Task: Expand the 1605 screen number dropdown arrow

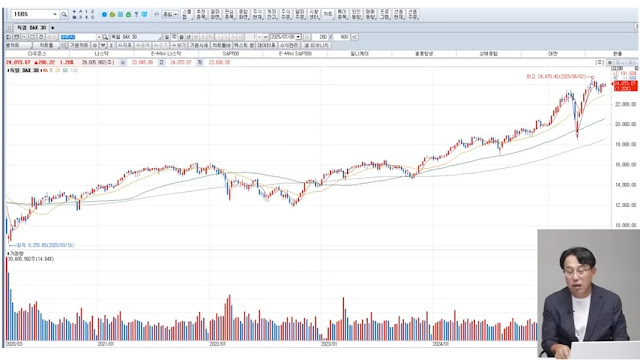Action: coord(55,14)
